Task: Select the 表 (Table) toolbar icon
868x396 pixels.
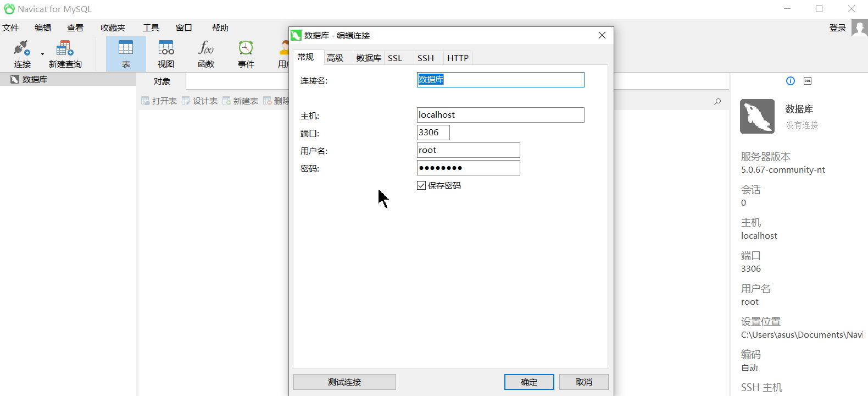Action: (126, 54)
